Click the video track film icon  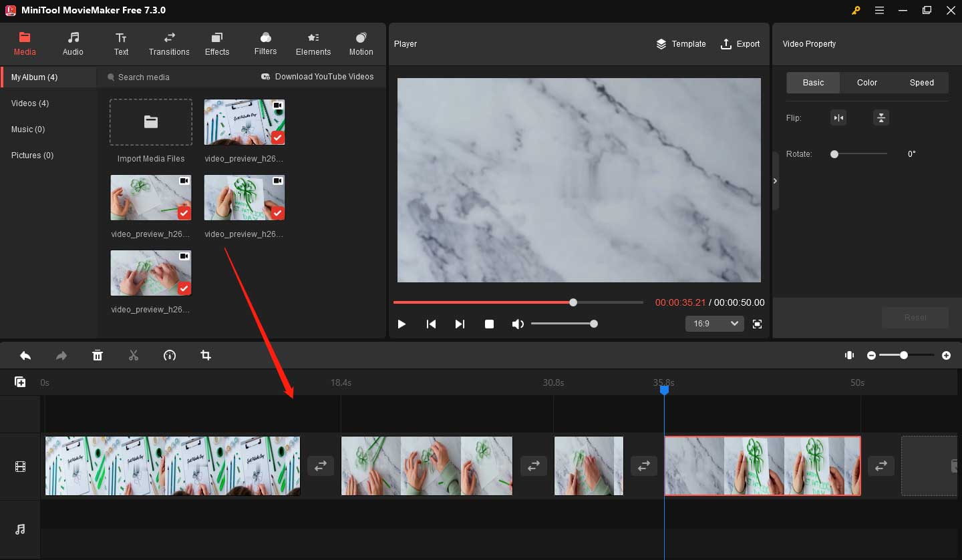point(20,467)
